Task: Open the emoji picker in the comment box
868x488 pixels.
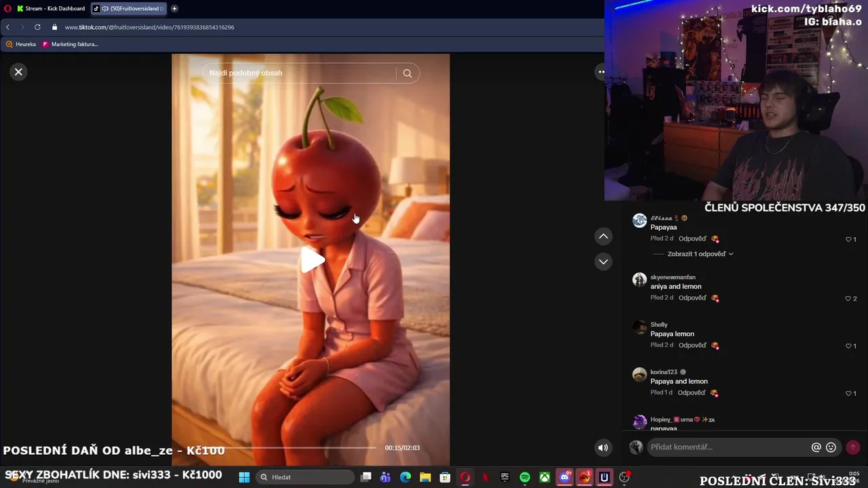Action: point(831,447)
